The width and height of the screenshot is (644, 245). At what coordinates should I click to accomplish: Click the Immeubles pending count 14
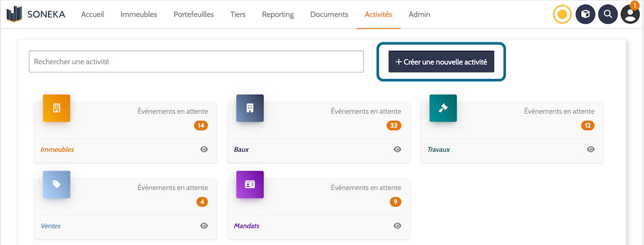201,126
